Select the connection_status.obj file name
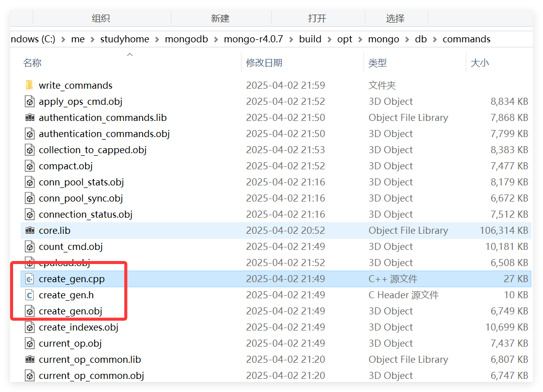543x392 pixels. point(86,215)
